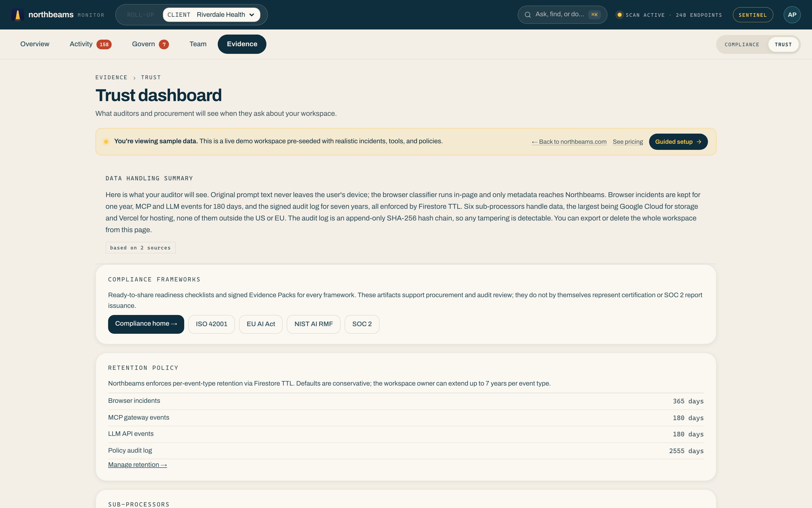Click the Govern 7 count badge
The width and height of the screenshot is (812, 508).
164,44
